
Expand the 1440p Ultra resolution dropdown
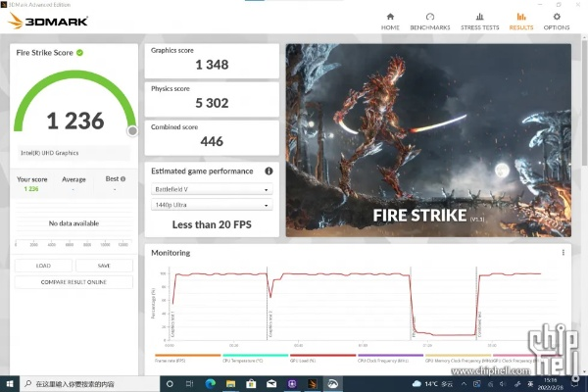[x=211, y=206]
